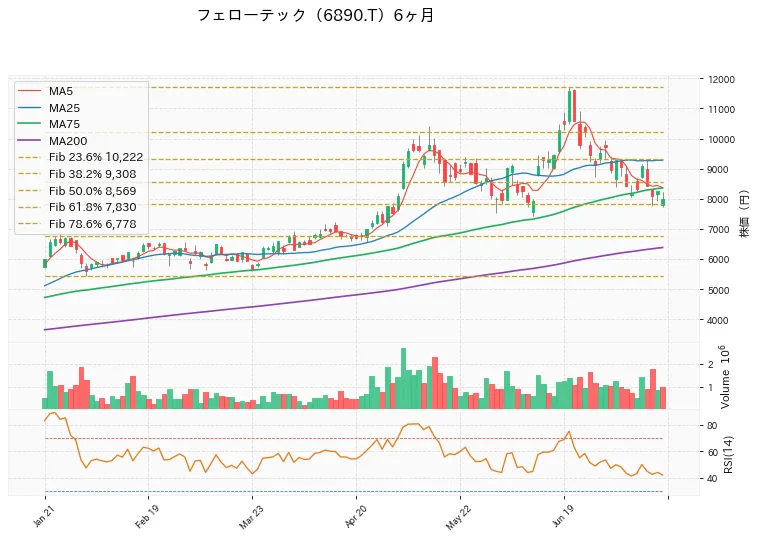Select the Fib 50.0% 8,569 legend label
Viewport: 758px width, 539px height.
point(92,191)
